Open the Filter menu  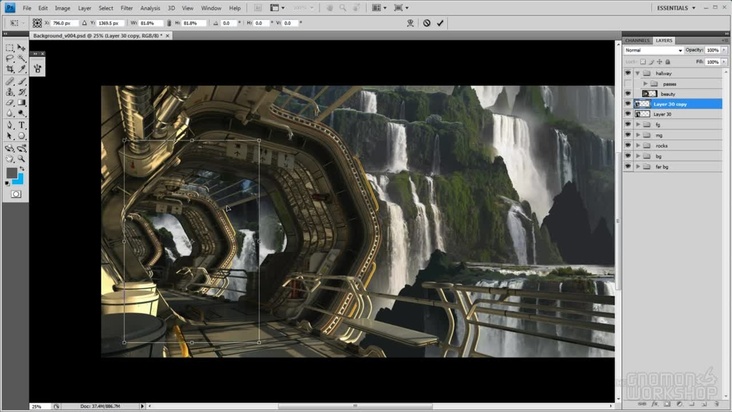(127, 8)
